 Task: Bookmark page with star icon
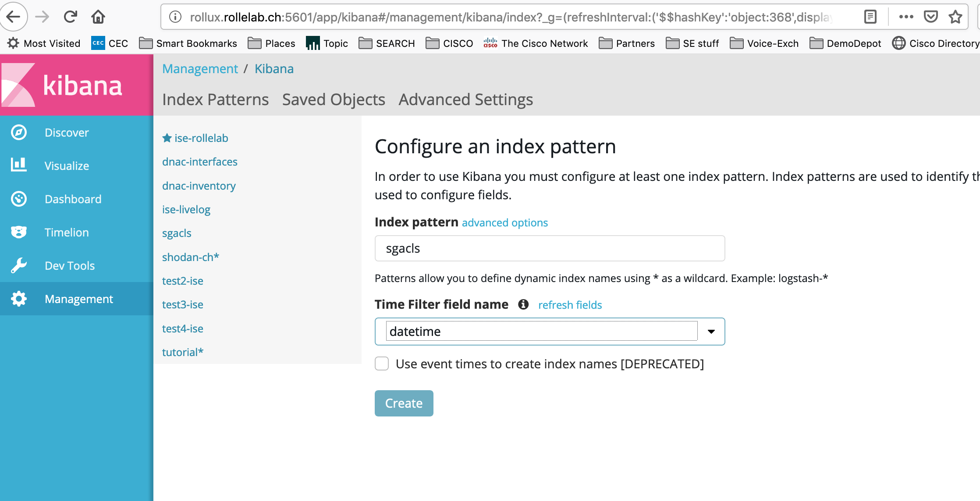pyautogui.click(x=955, y=17)
